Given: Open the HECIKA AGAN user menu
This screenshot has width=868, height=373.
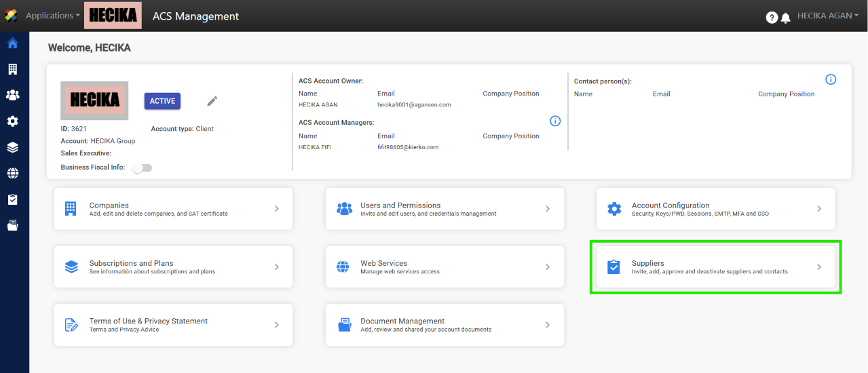Looking at the screenshot, I should 828,16.
